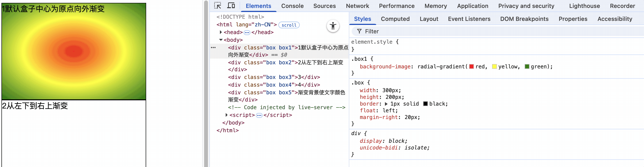Image resolution: width=644 pixels, height=167 pixels.
Task: Open the Memory panel tab
Action: (x=436, y=6)
